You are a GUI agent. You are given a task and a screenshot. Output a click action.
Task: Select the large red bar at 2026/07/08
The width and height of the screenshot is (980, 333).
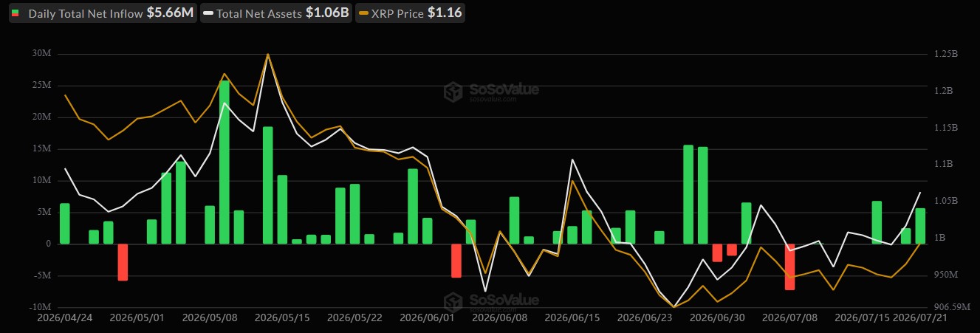(x=789, y=267)
